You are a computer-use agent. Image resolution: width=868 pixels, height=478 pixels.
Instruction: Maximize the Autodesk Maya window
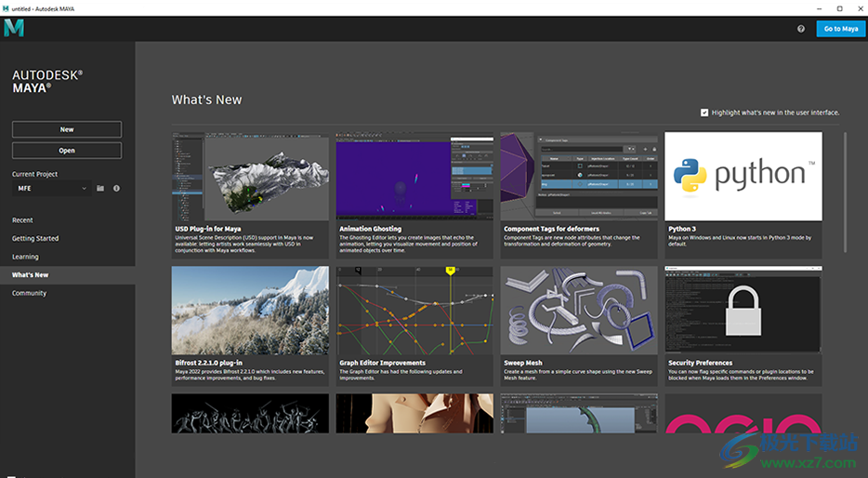[839, 8]
